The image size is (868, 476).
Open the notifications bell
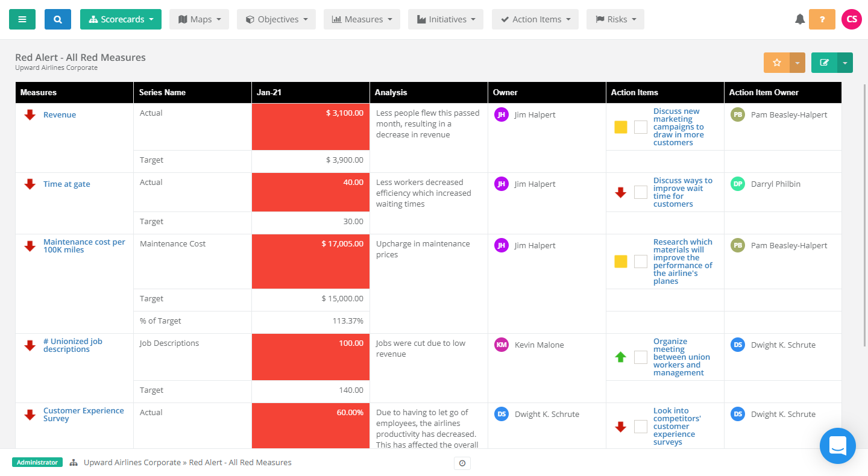[x=800, y=19]
